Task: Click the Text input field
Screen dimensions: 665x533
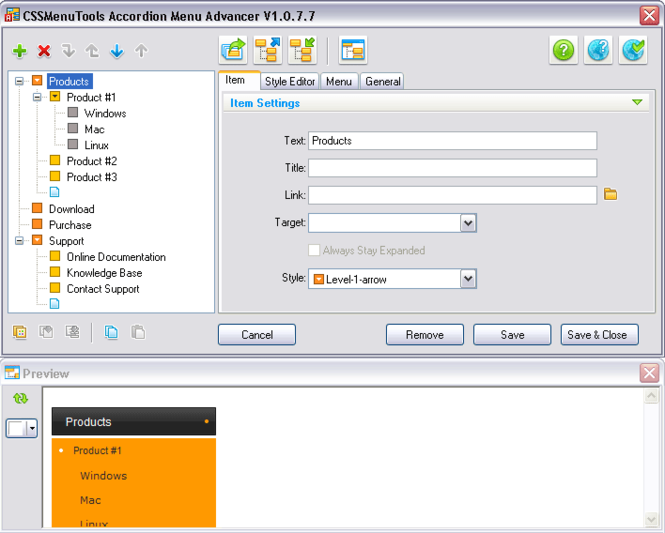Action: 453,141
